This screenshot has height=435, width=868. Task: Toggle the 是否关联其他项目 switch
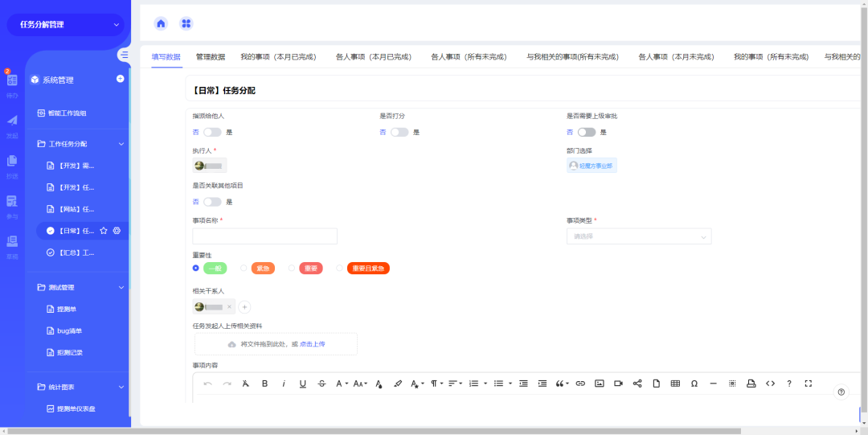(212, 203)
